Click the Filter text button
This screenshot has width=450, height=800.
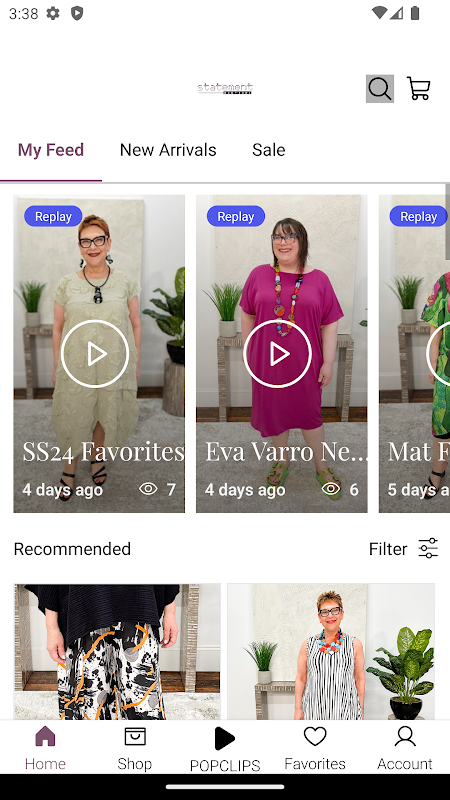tap(388, 549)
